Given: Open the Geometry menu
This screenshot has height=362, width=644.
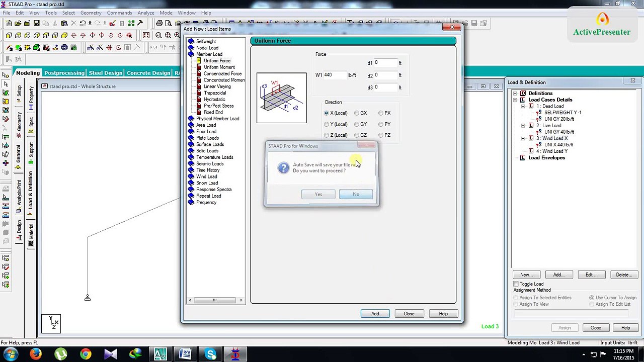Looking at the screenshot, I should [91, 13].
